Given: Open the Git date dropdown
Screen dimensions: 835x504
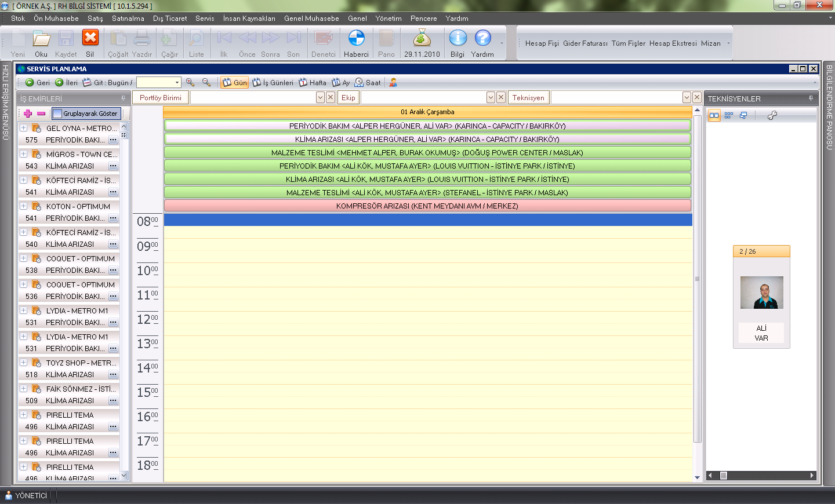Looking at the screenshot, I should pyautogui.click(x=177, y=82).
